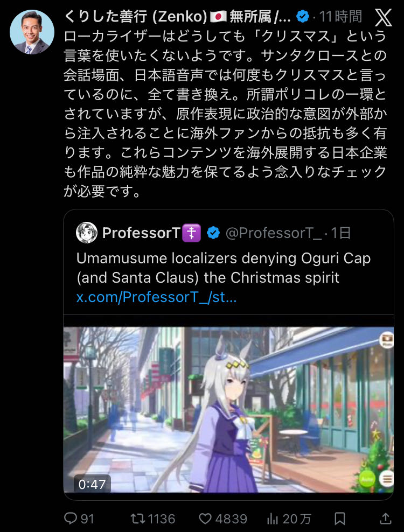Click the @ProfessorT_ handle
The width and height of the screenshot is (404, 532).
(273, 233)
